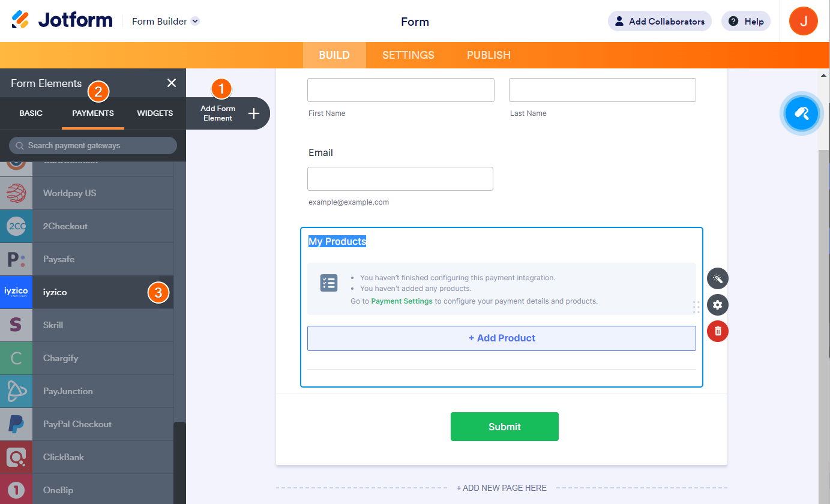Click the + Add Product button

[502, 338]
